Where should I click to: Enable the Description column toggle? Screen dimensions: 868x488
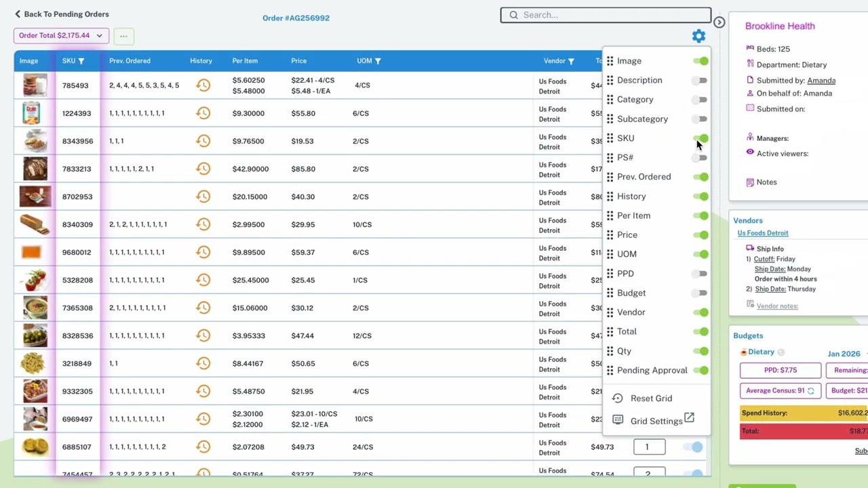701,81
